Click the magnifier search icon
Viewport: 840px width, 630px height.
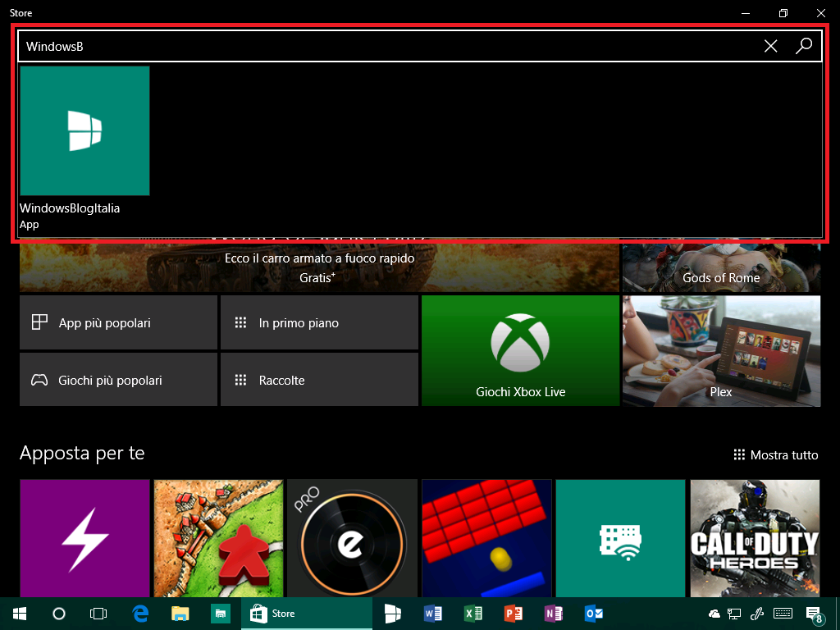pos(804,46)
